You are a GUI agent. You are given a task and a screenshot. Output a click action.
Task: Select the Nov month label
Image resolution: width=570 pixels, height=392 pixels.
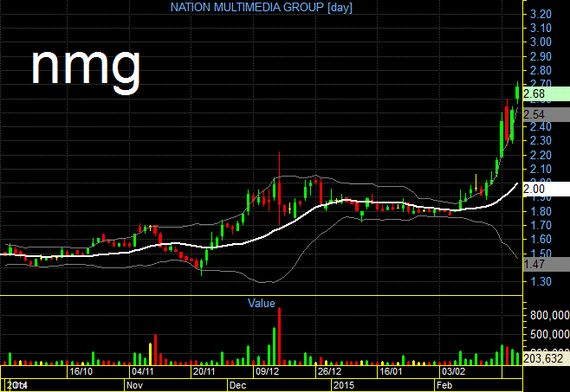tap(134, 385)
